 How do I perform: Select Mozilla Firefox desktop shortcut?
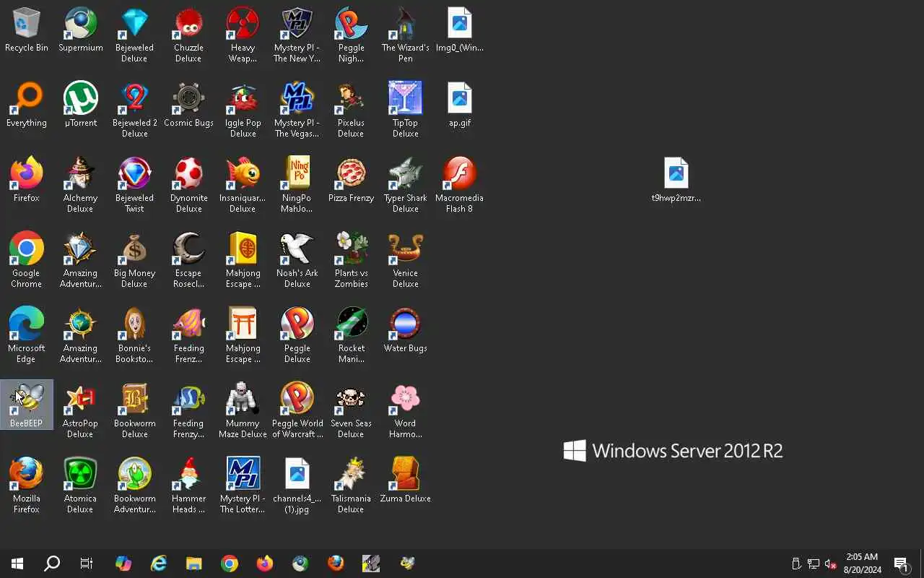pyautogui.click(x=27, y=486)
